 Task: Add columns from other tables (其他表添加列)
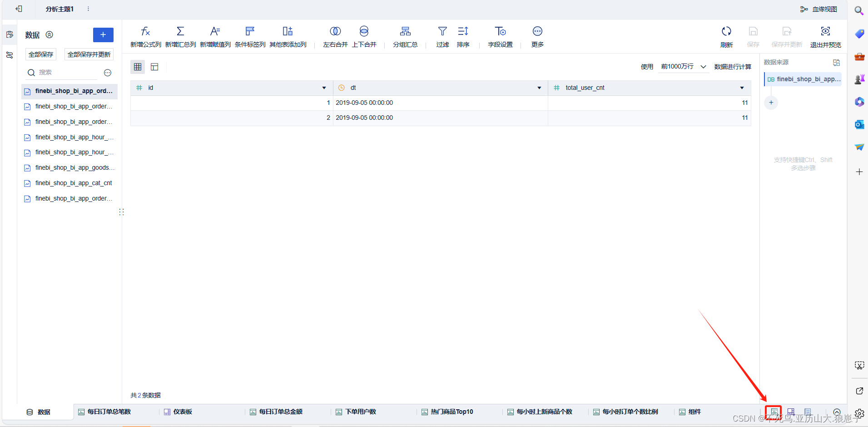[x=288, y=37]
